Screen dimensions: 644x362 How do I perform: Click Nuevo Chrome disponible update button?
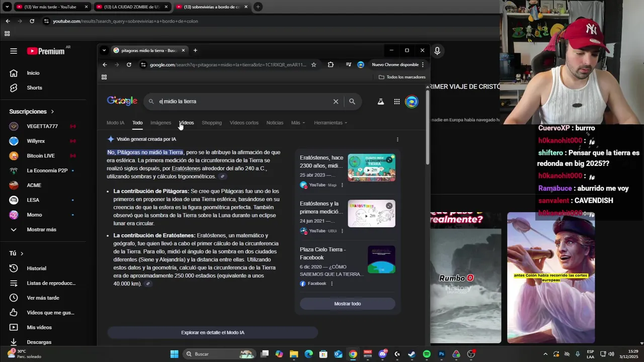tap(395, 64)
